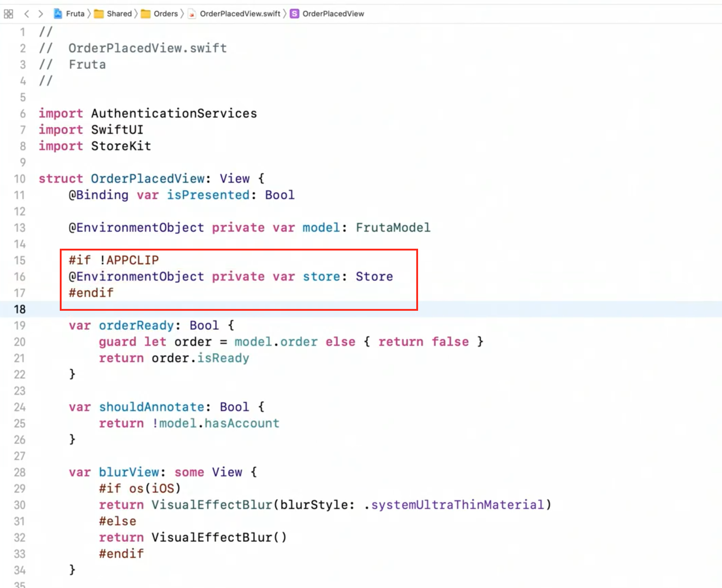
Task: Click '#endif' on line 33
Action: (121, 554)
